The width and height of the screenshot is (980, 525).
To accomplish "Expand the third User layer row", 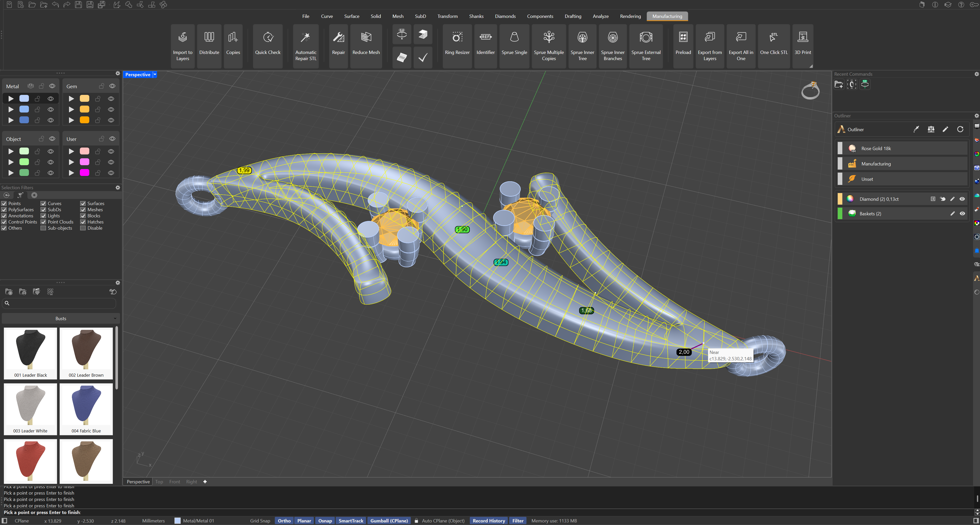I will 71,173.
